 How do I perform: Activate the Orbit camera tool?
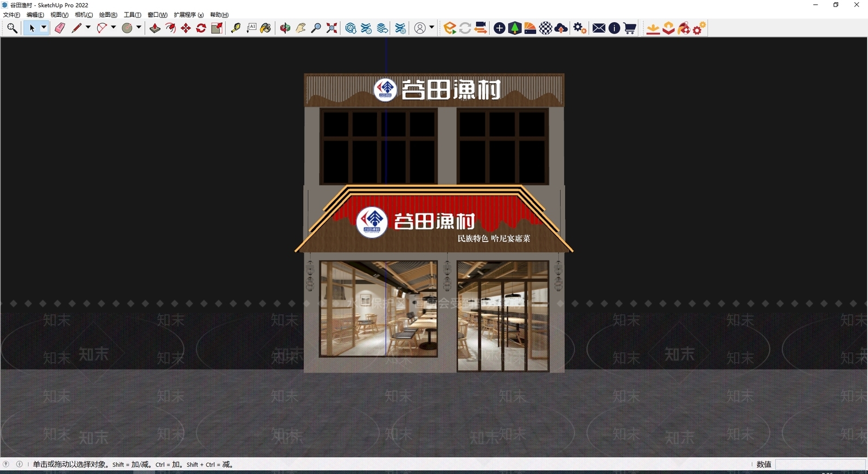(x=285, y=28)
